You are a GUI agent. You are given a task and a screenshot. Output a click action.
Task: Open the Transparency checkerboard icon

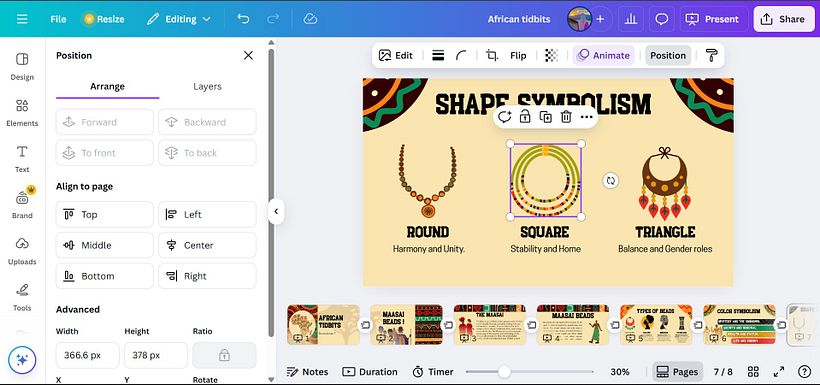[552, 55]
